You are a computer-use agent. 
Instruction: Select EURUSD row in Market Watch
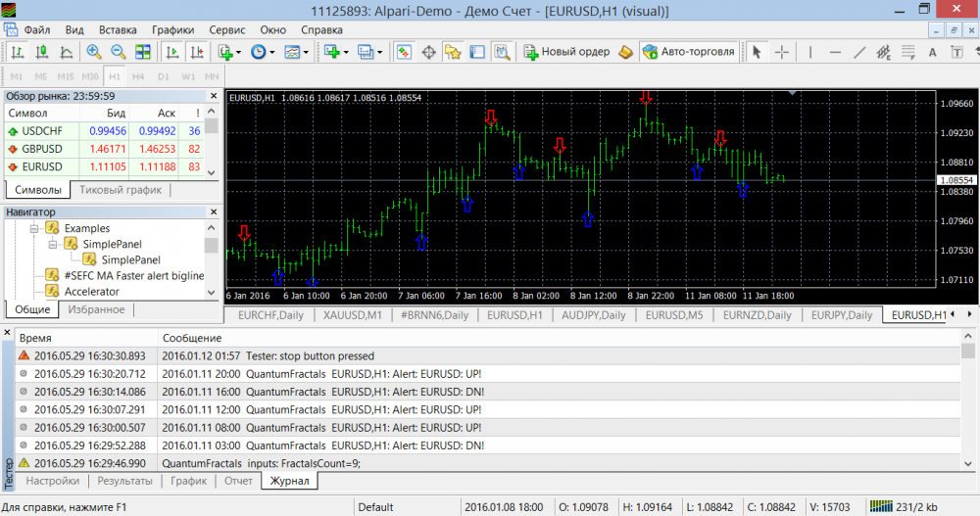click(41, 166)
